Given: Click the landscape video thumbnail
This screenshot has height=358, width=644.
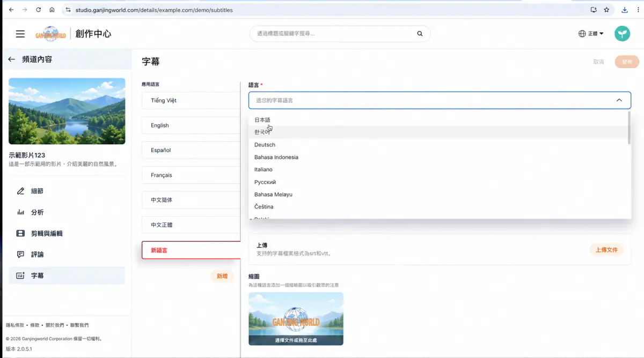Looking at the screenshot, I should [x=67, y=111].
